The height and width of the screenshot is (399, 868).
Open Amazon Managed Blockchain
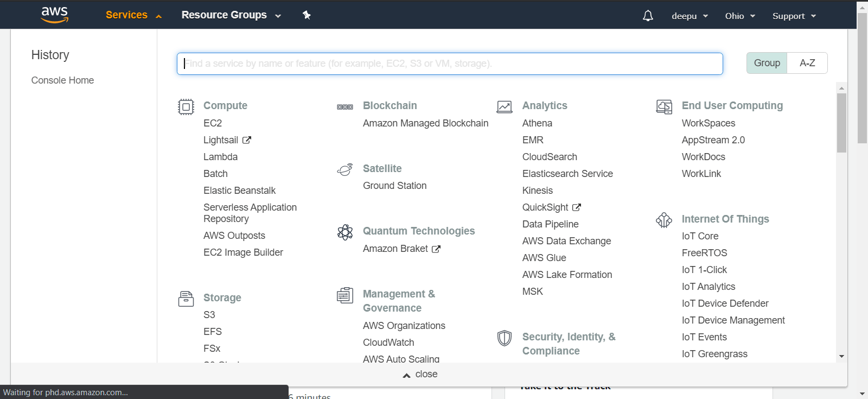(426, 123)
